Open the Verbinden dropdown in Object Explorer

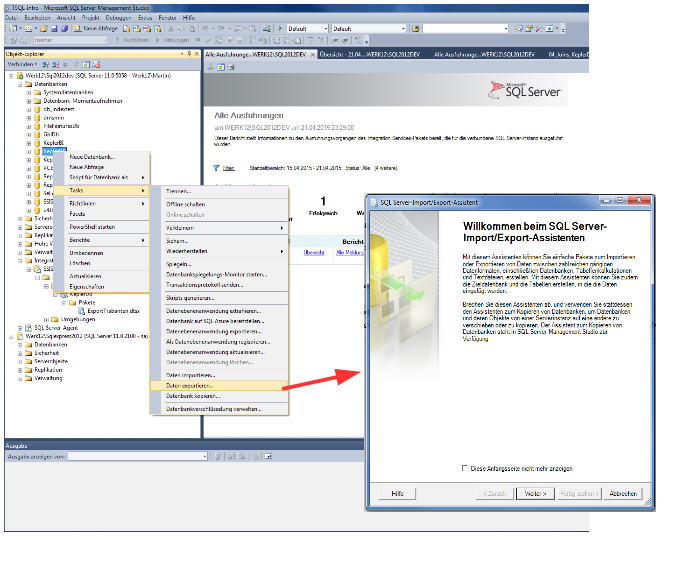[22, 64]
